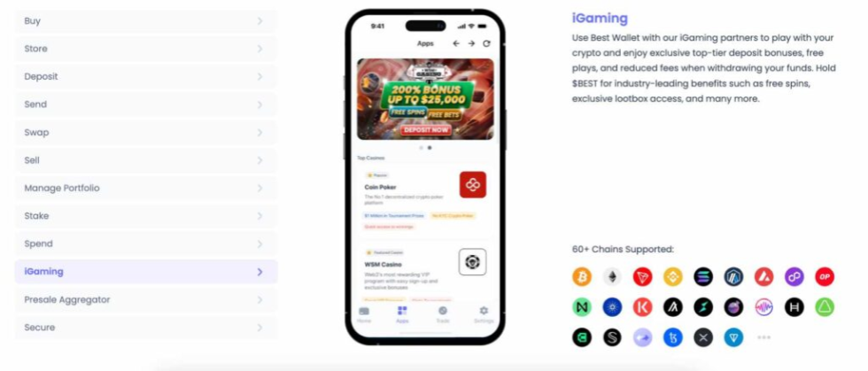Open the Apps tab in phone navigation
868x371 pixels.
[402, 314]
